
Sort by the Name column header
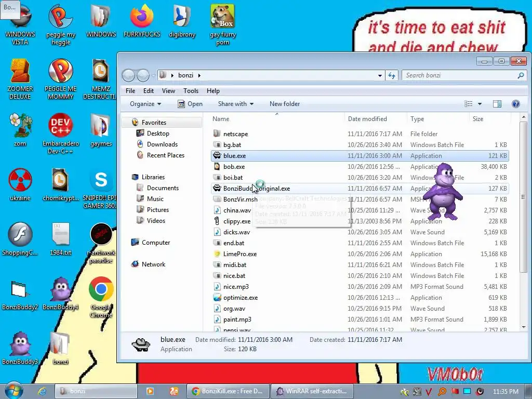pyautogui.click(x=277, y=119)
